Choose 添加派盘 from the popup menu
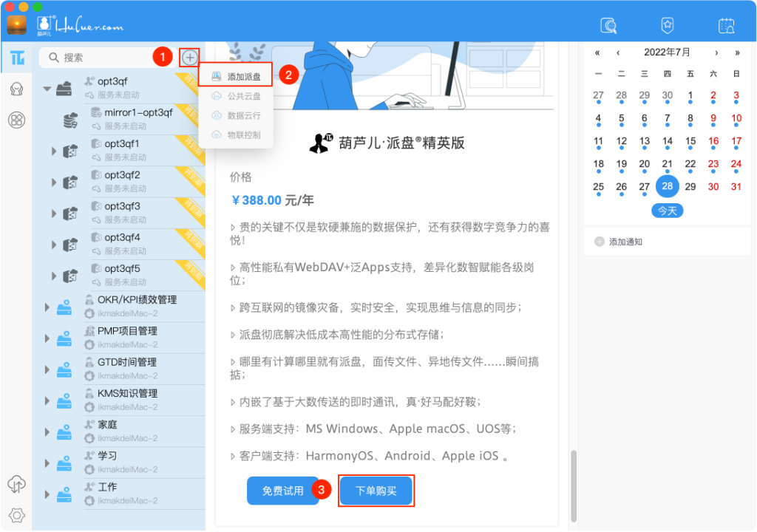The image size is (757, 532). coord(236,76)
